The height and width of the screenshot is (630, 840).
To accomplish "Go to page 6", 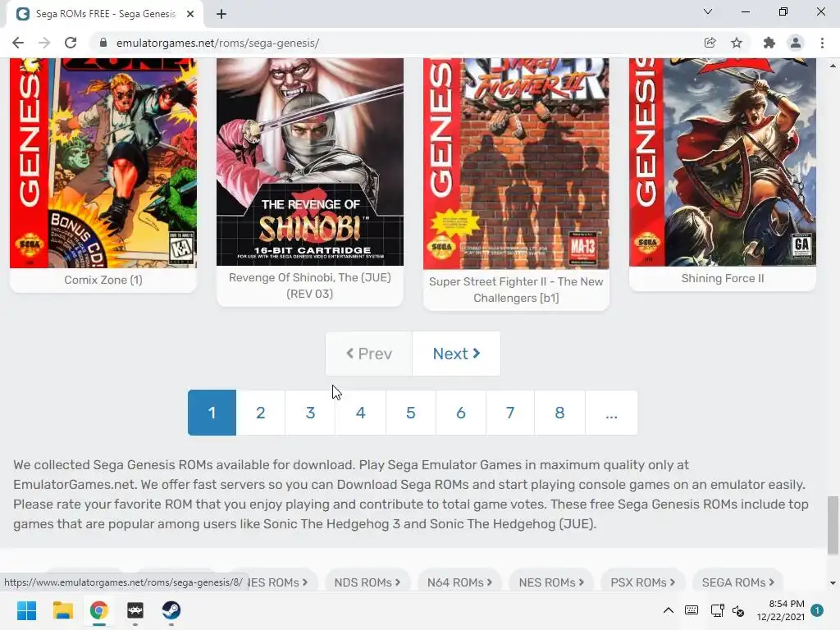I will (461, 413).
